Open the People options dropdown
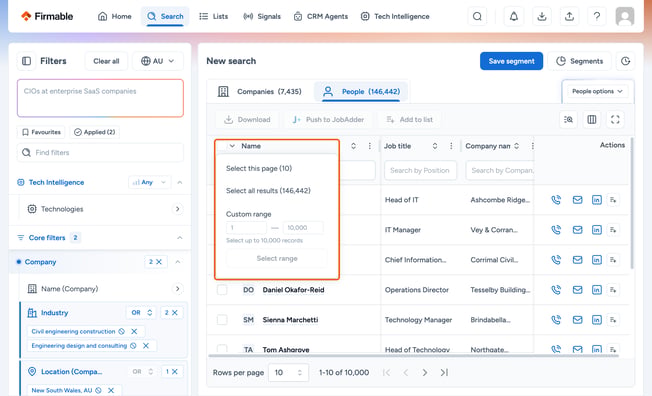 pos(597,91)
